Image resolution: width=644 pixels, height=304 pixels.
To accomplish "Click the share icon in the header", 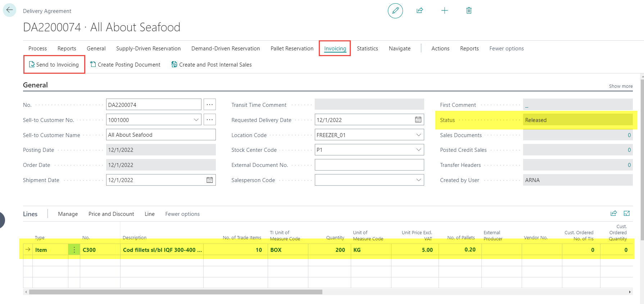I will (419, 11).
